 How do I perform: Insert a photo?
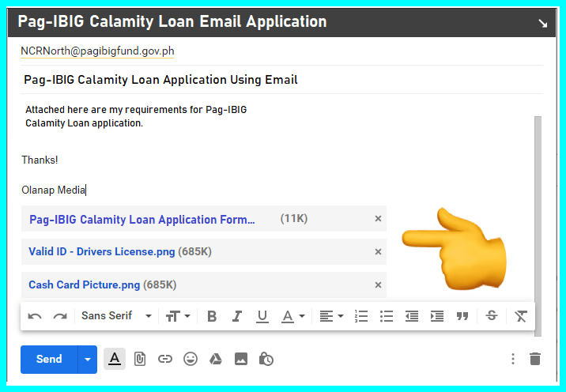coord(241,359)
